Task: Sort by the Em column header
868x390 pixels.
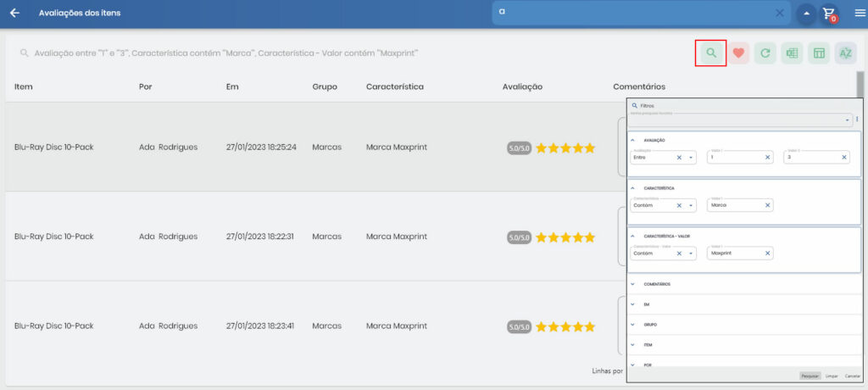Action: tap(232, 87)
